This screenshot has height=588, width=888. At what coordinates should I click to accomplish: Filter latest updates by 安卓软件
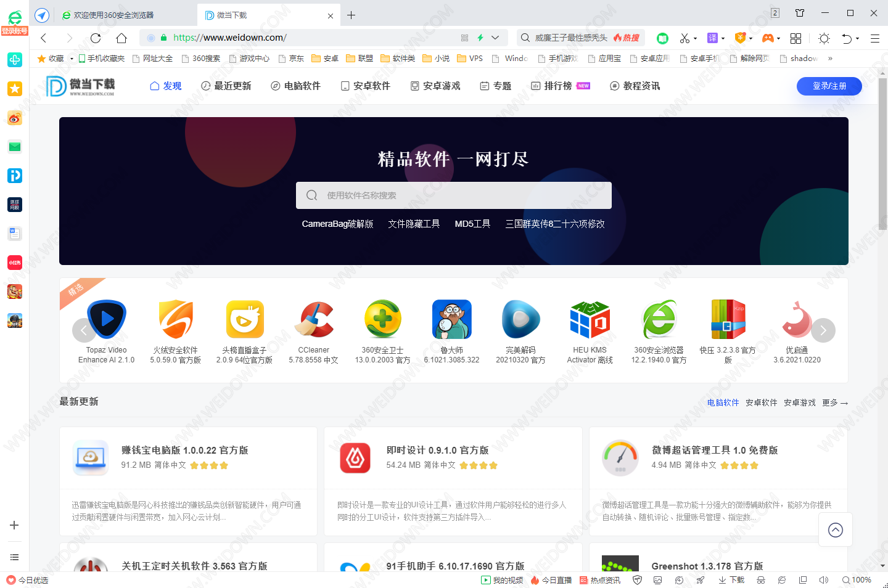point(762,402)
